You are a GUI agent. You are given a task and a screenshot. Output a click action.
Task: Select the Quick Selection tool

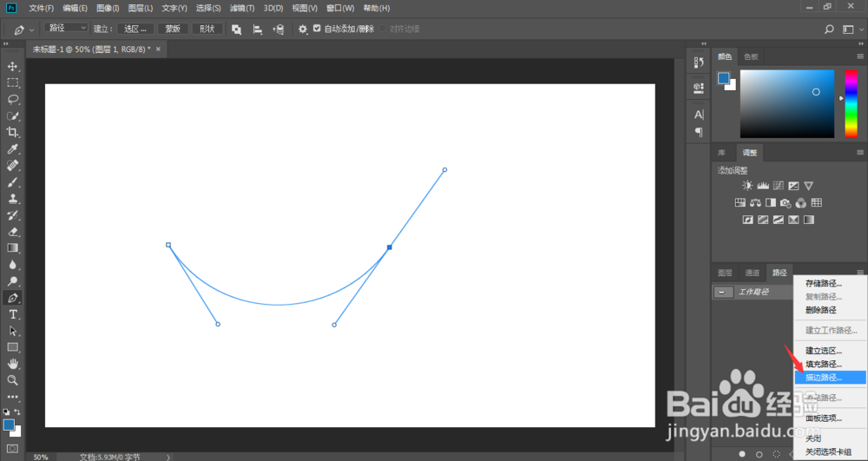pos(13,116)
